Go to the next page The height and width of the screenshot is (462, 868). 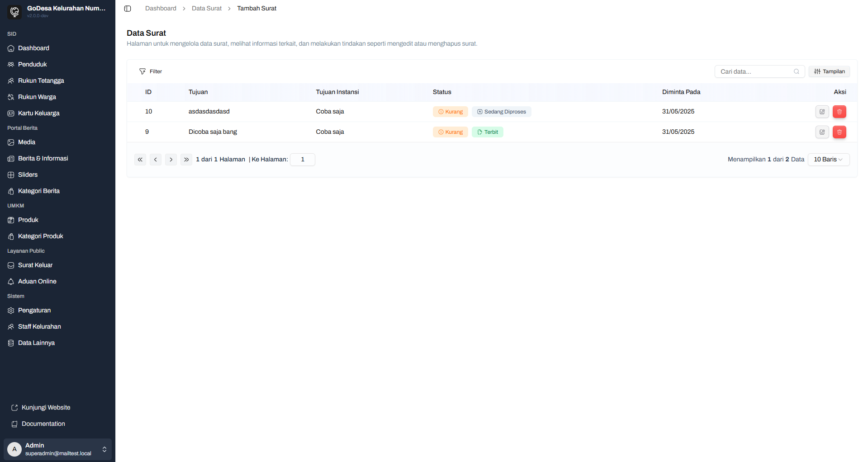[x=171, y=160]
